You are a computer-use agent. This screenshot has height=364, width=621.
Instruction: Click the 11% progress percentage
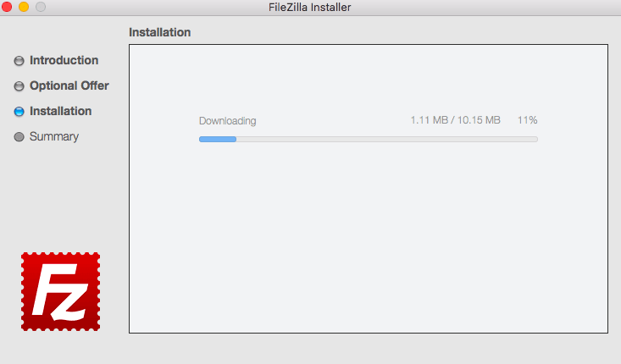coord(527,121)
